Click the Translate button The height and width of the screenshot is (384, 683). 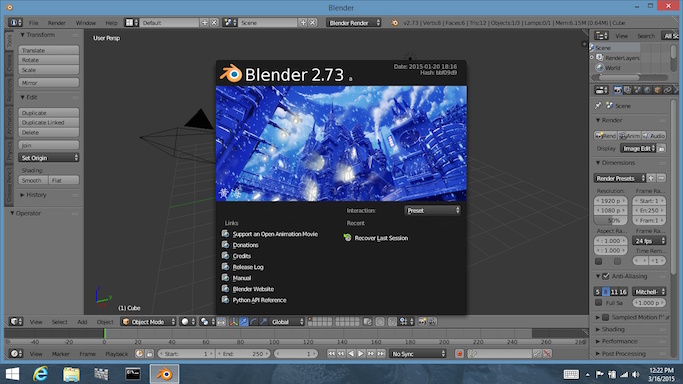pos(49,50)
